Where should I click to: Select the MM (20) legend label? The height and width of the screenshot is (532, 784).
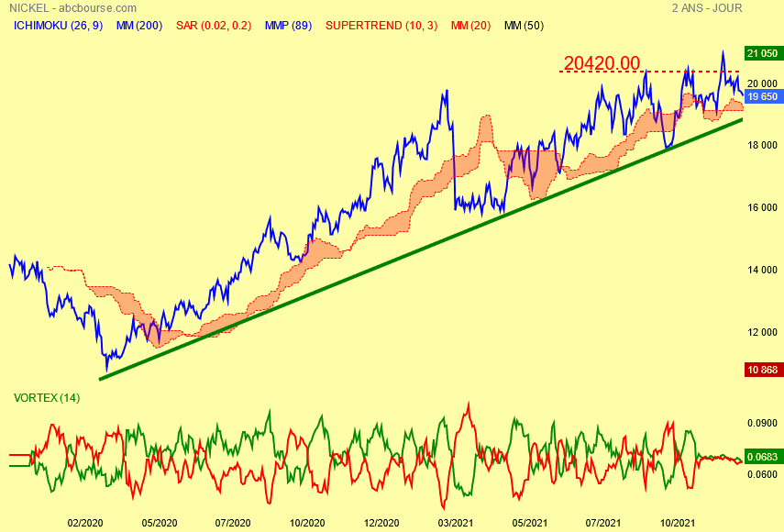click(x=470, y=26)
